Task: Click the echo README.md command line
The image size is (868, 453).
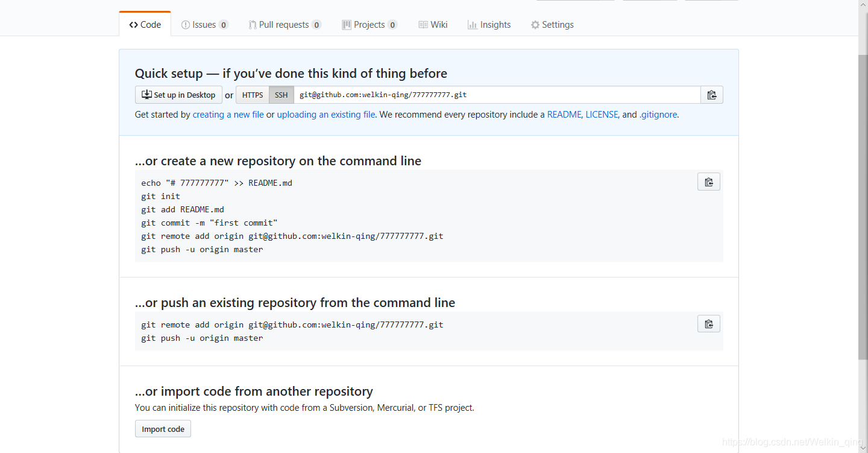Action: (217, 183)
